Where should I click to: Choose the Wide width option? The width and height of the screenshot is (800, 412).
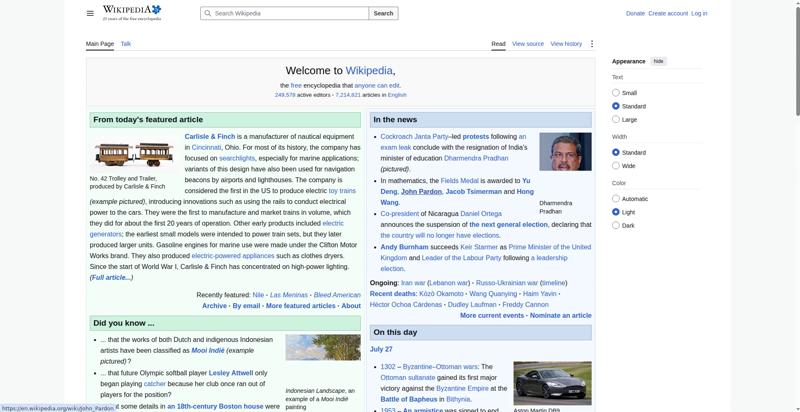[616, 166]
